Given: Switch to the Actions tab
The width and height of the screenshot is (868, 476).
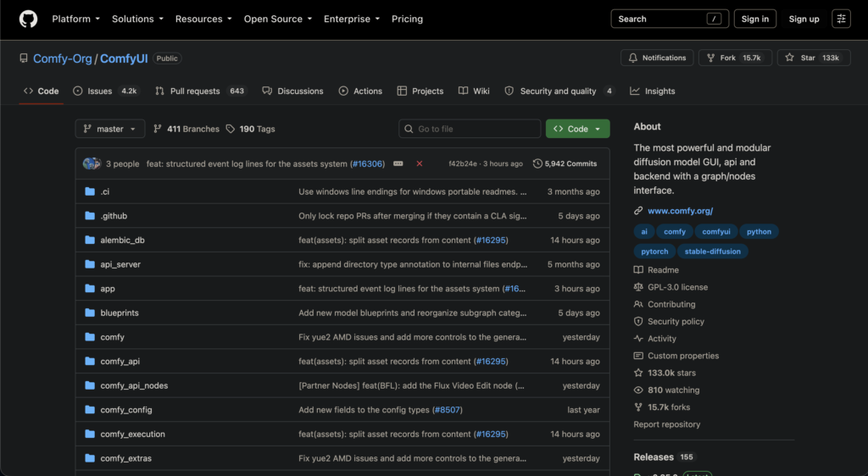Looking at the screenshot, I should 360,91.
